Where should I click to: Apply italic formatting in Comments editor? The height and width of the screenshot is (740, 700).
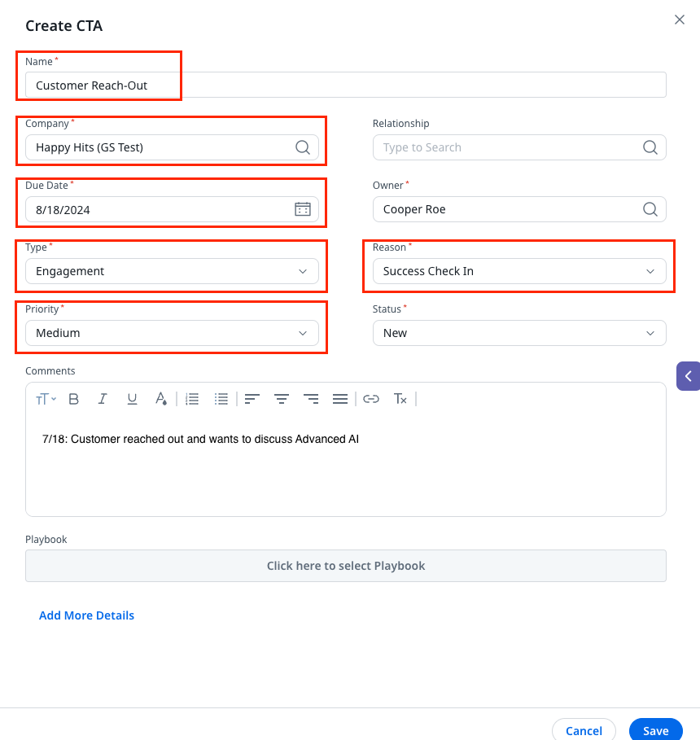(103, 399)
